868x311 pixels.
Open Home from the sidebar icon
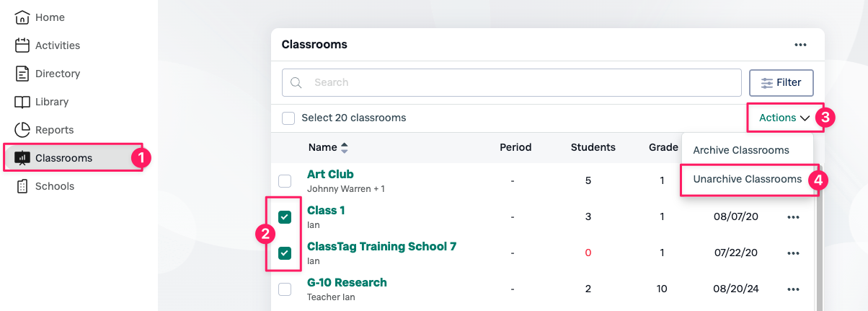(x=22, y=17)
